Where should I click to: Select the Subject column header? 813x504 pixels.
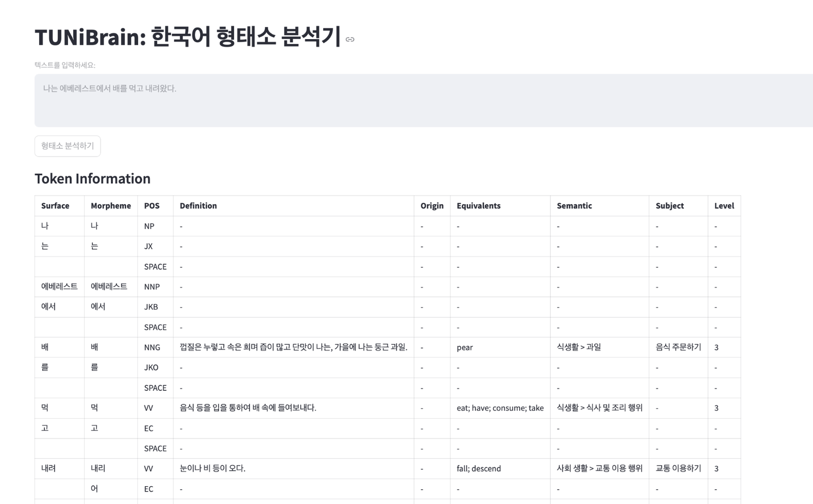(669, 206)
